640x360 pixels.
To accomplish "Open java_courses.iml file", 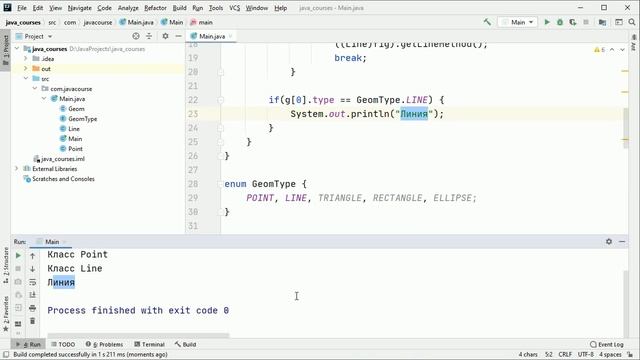I will (x=59, y=159).
